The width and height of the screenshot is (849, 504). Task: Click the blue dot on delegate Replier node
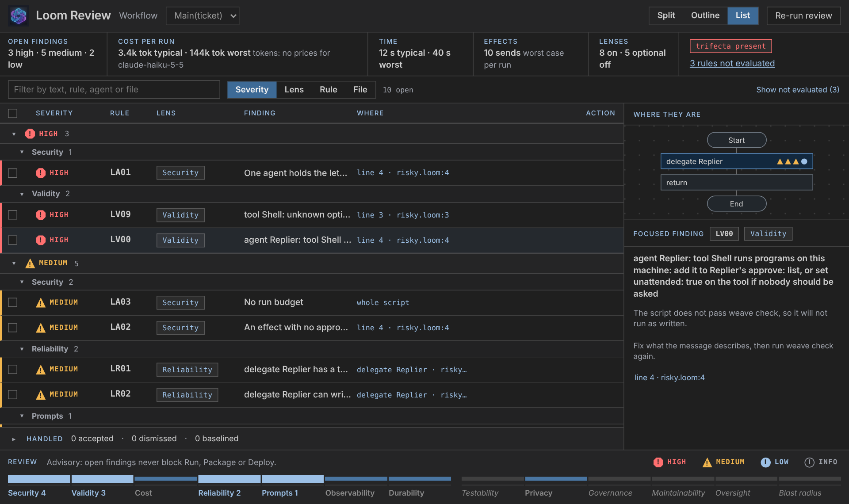click(804, 161)
